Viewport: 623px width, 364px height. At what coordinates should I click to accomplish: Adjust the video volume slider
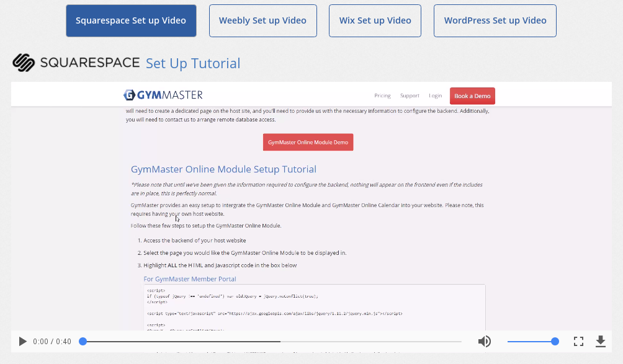pos(533,342)
